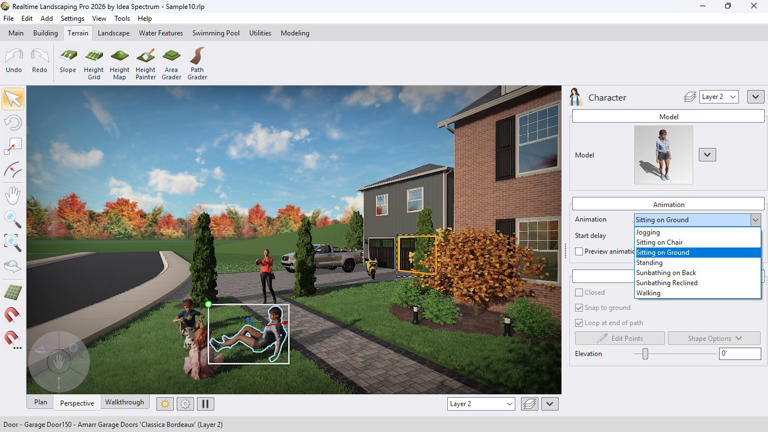The height and width of the screenshot is (432, 768).
Task: Switch to Plan view
Action: [41, 402]
